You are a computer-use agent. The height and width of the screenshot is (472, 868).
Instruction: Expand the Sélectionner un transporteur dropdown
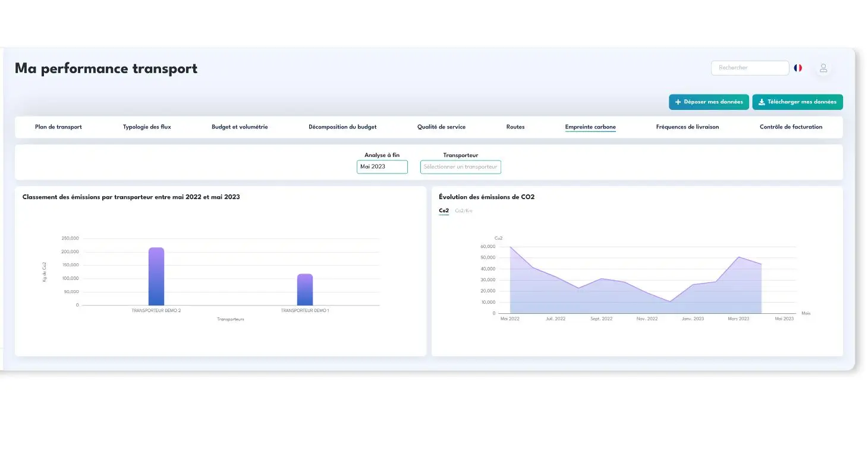pyautogui.click(x=461, y=167)
